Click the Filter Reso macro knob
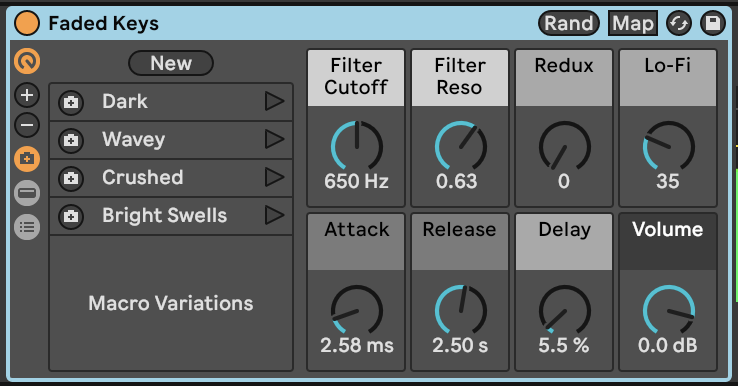This screenshot has width=738, height=386. point(461,146)
